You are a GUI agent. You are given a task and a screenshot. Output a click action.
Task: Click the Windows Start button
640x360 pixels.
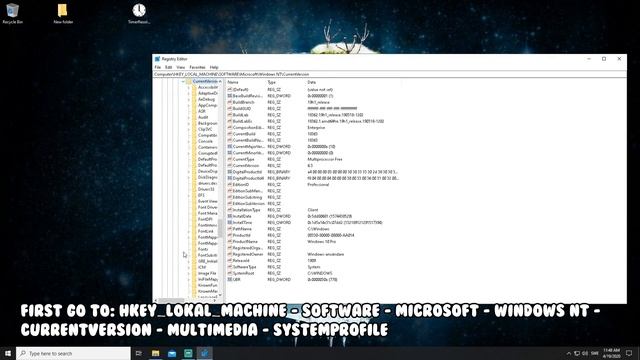click(x=8, y=353)
